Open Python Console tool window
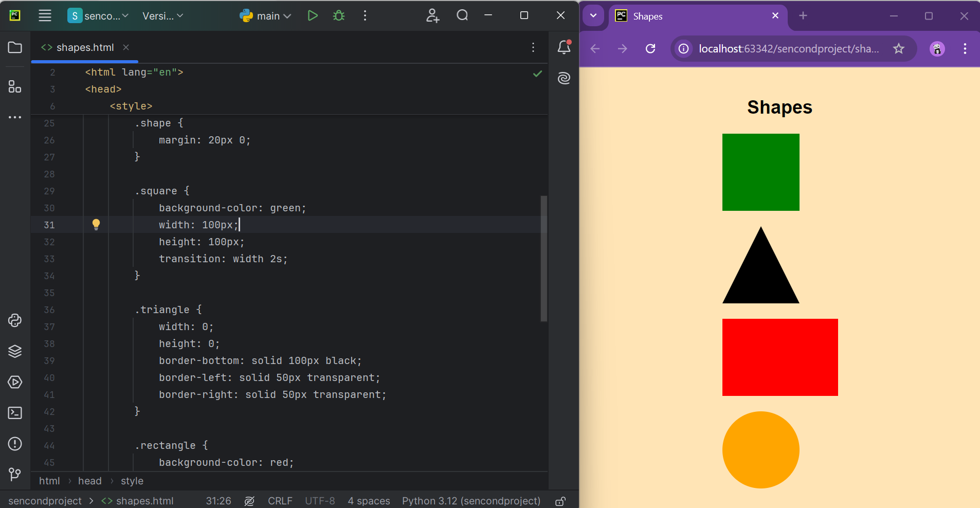 tap(15, 320)
